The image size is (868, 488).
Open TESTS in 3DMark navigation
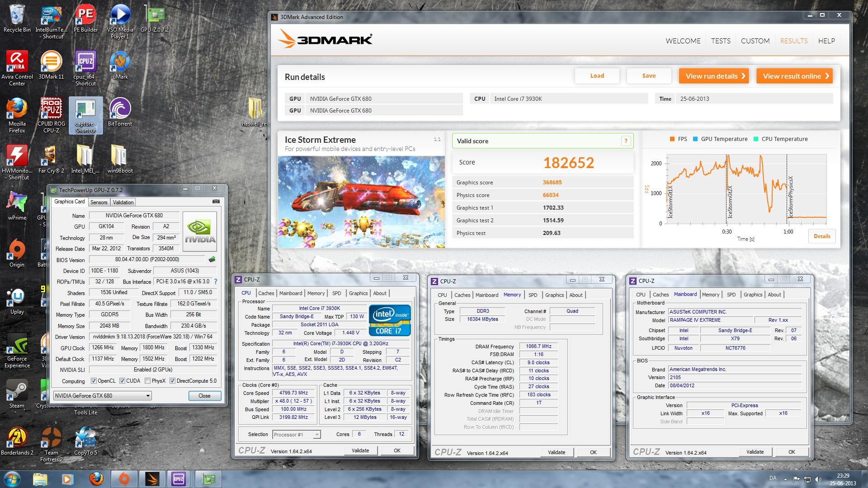tap(721, 41)
